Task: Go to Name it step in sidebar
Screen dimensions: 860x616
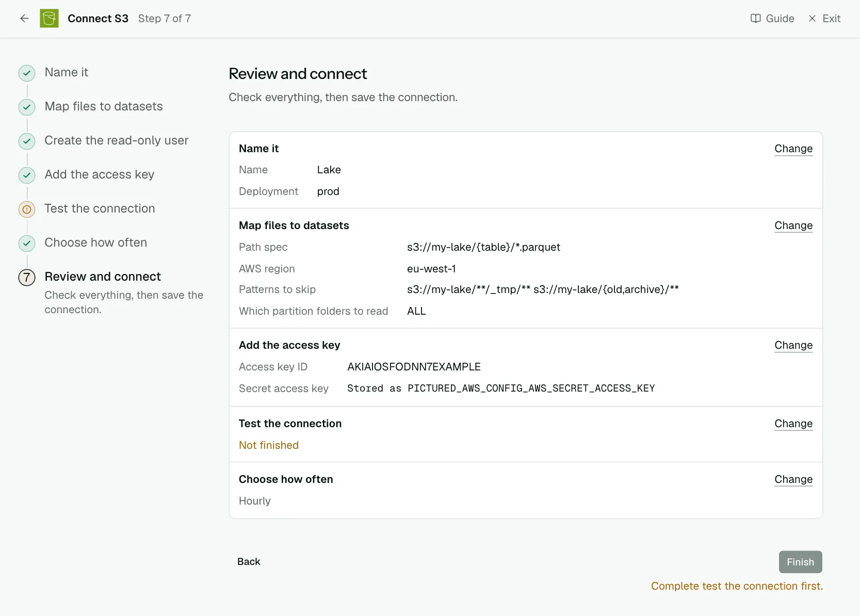Action: pyautogui.click(x=66, y=72)
